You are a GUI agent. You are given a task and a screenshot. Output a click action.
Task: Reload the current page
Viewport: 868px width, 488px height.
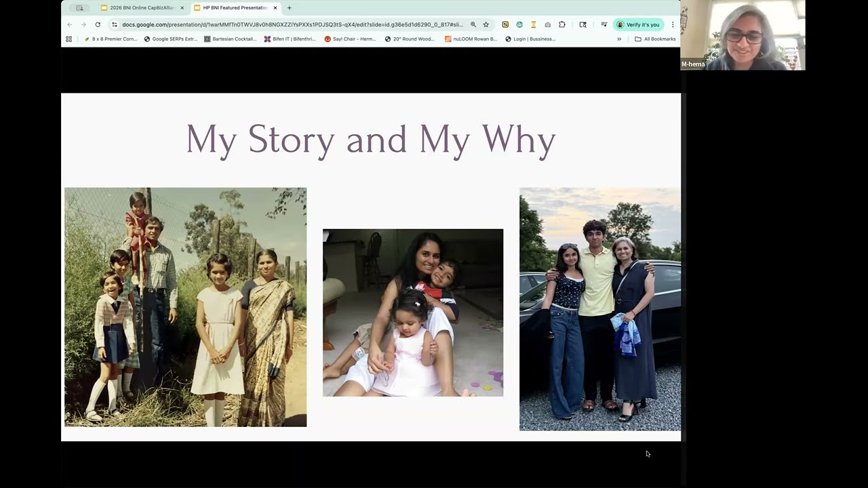(98, 24)
